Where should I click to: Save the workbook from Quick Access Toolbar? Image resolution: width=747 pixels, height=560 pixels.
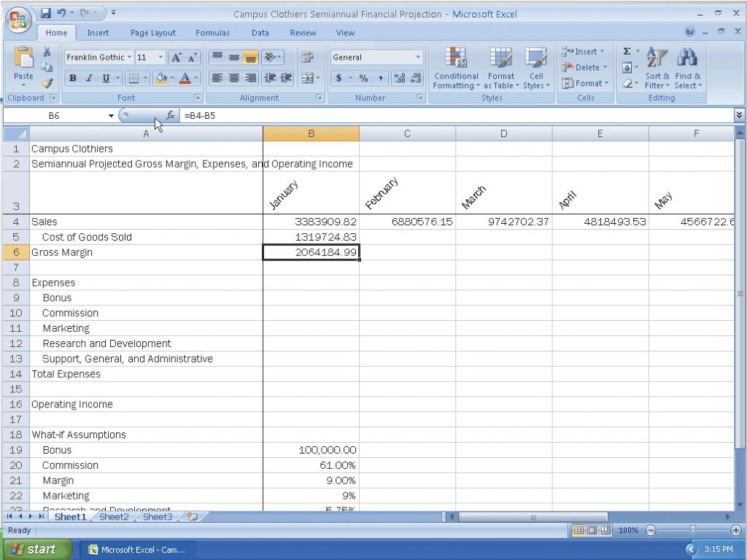[x=46, y=13]
